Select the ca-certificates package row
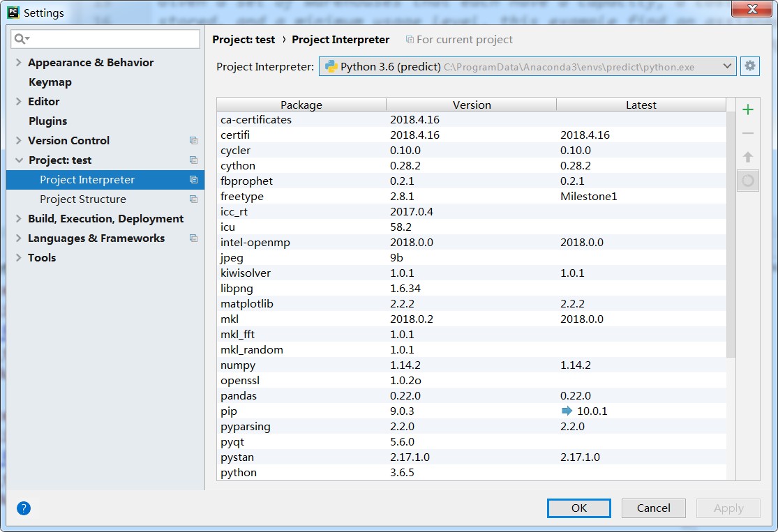Image resolution: width=778 pixels, height=532 pixels. coord(472,119)
